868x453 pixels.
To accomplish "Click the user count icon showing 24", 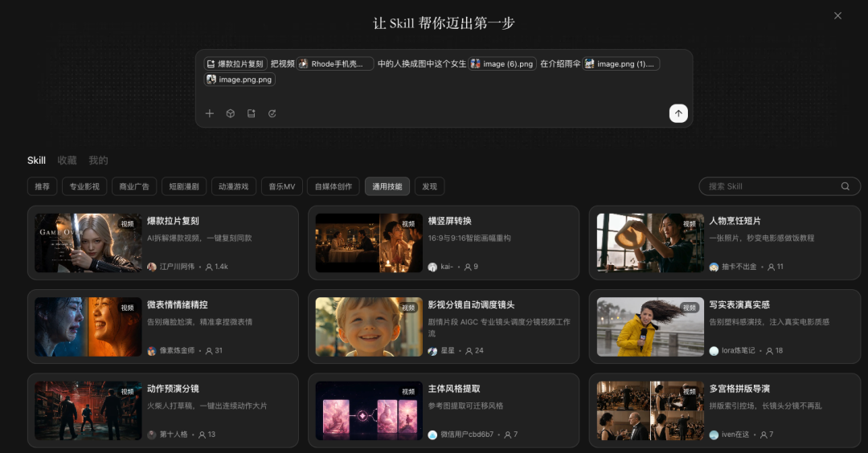I will (469, 351).
